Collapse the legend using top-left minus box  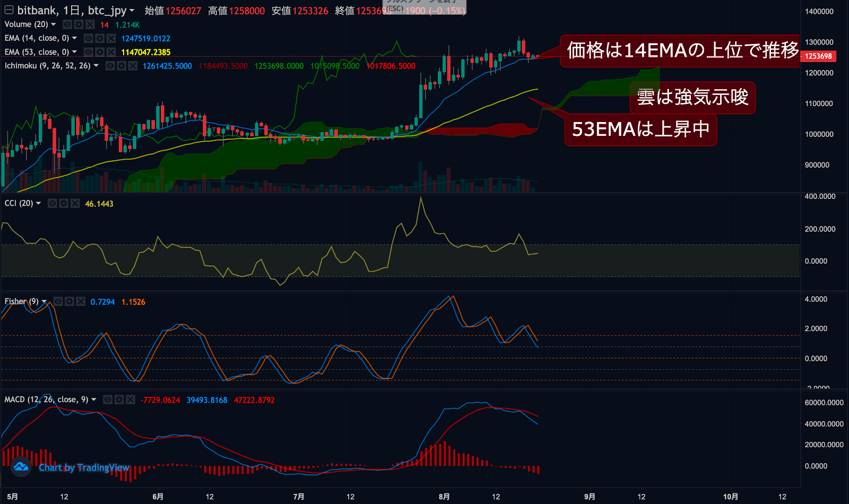[9, 10]
